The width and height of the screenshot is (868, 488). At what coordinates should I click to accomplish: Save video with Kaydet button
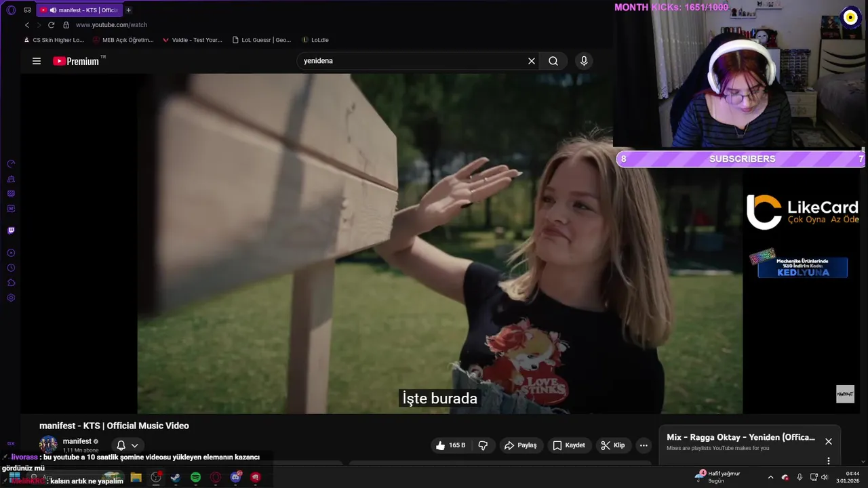coord(568,445)
